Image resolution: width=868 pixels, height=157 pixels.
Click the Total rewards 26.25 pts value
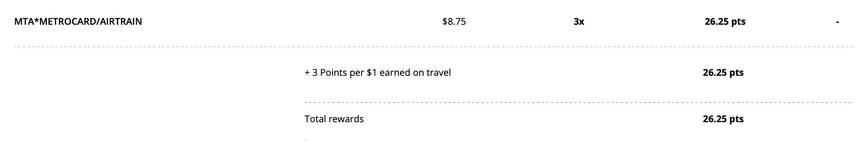click(x=723, y=119)
